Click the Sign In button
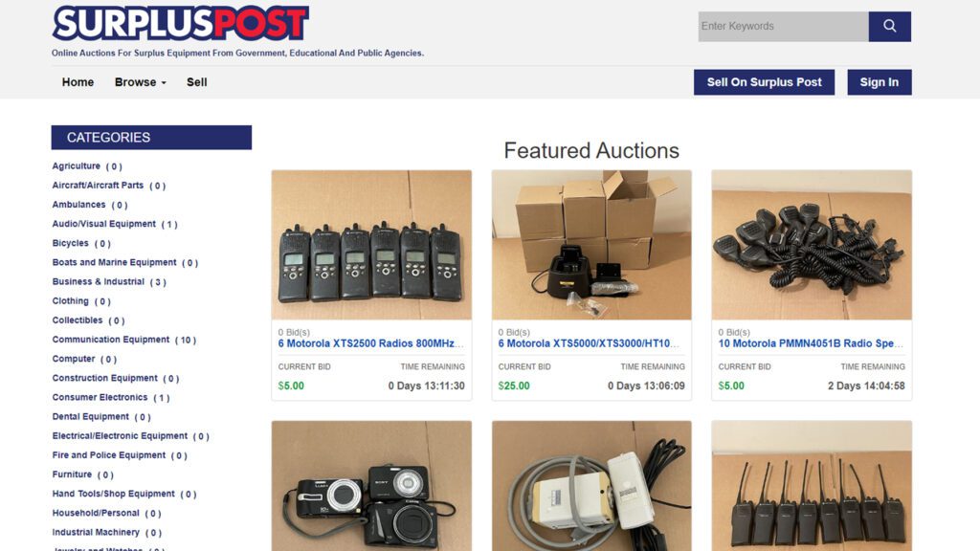Screen dimensions: 980x551 (879, 82)
